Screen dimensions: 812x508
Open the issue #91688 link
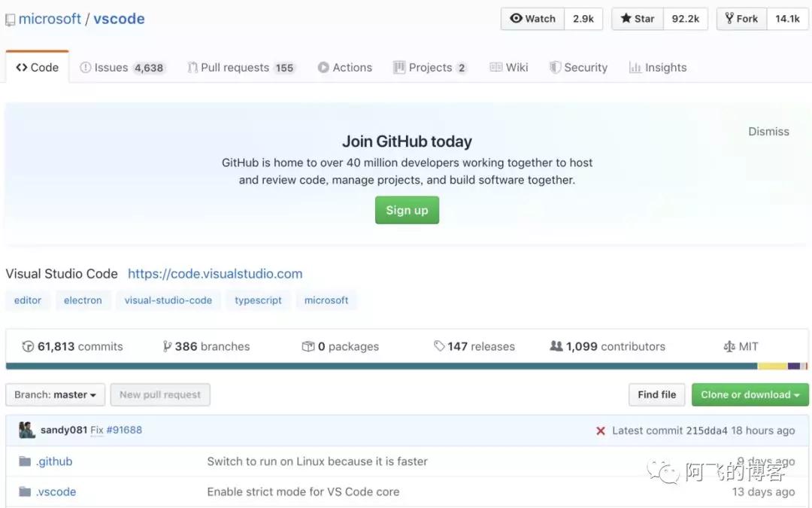tap(124, 430)
